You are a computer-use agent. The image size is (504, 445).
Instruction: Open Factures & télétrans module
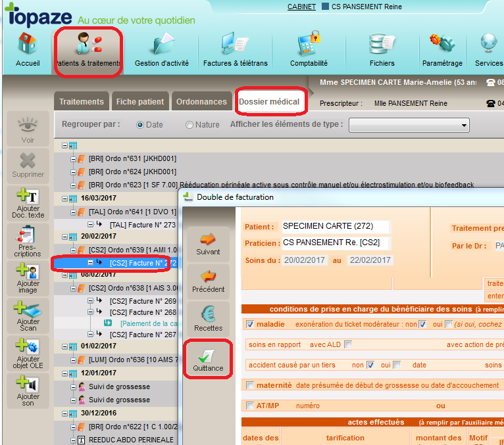[x=236, y=50]
